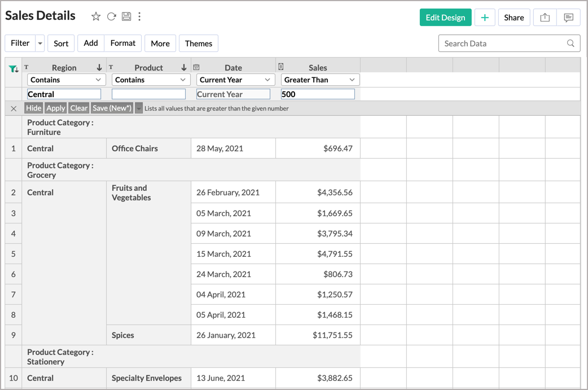Screen dimensions: 588x390
Task: Select the Fruits and Vegetables cell
Action: click(x=149, y=253)
